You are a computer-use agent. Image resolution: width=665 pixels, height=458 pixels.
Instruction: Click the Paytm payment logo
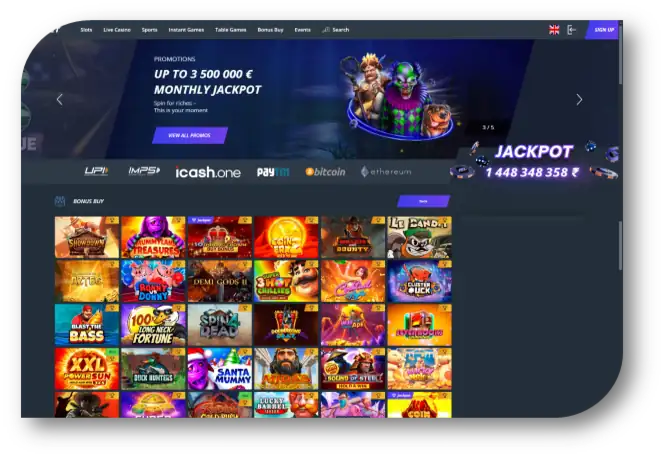click(x=273, y=172)
